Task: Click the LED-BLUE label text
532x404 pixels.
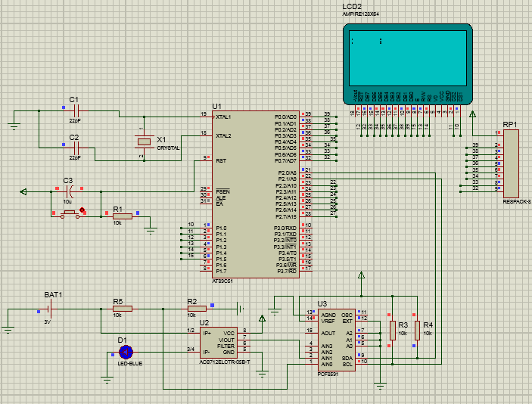Action: coord(129,364)
